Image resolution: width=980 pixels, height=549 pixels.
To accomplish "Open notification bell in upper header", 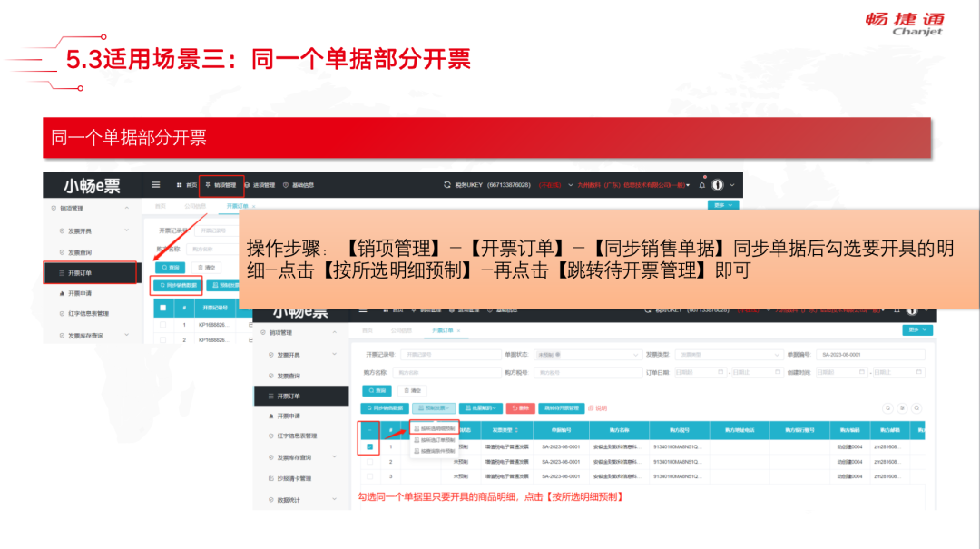I will point(701,185).
